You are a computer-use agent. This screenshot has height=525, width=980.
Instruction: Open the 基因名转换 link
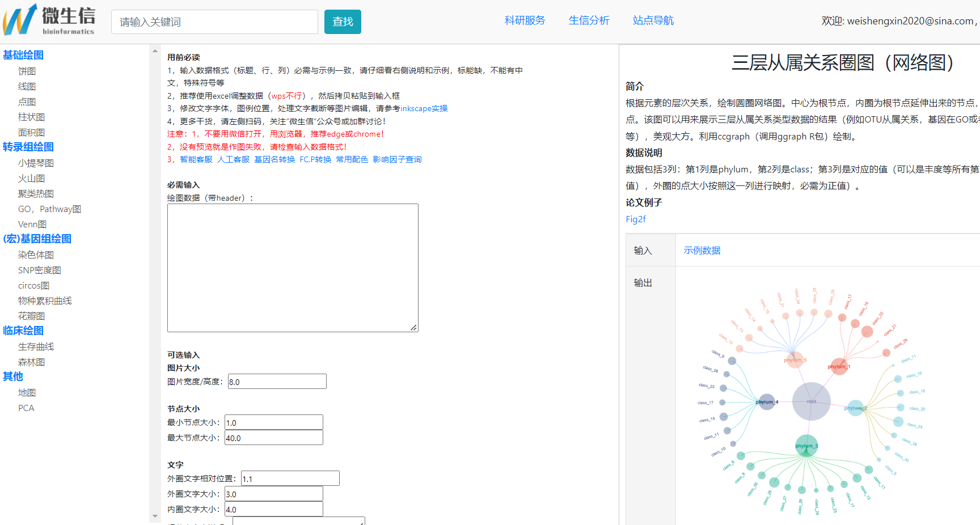274,159
